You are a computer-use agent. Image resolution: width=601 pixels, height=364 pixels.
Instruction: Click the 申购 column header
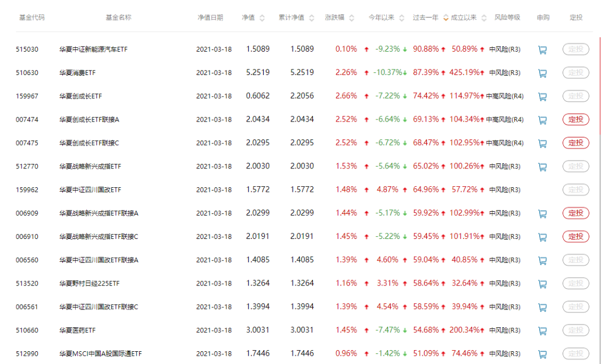(543, 18)
